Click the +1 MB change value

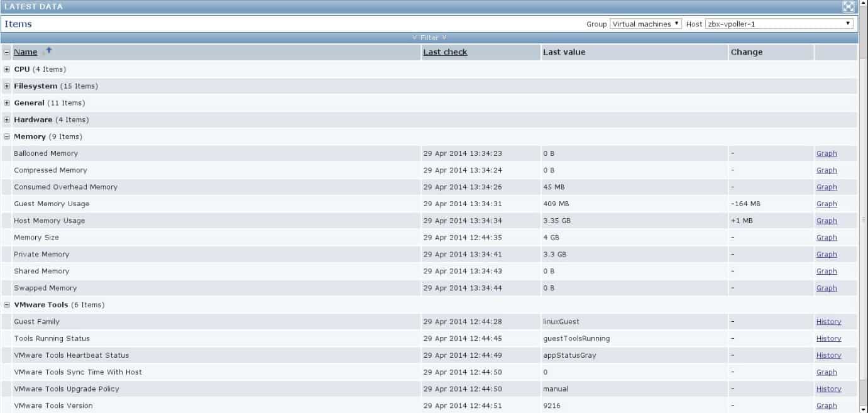coord(742,221)
